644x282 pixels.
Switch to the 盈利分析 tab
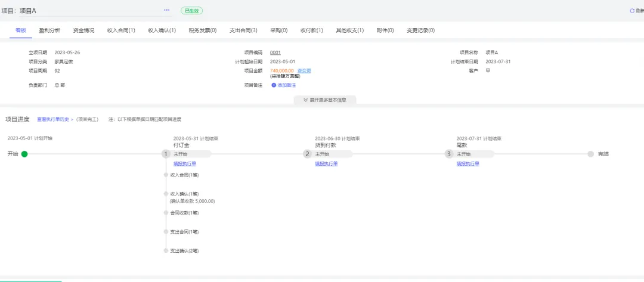49,30
